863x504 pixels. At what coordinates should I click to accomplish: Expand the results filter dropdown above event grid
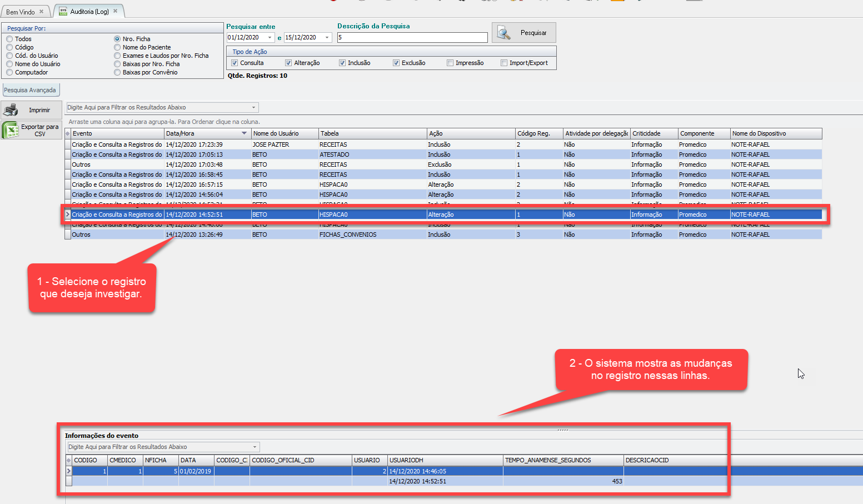[254, 108]
